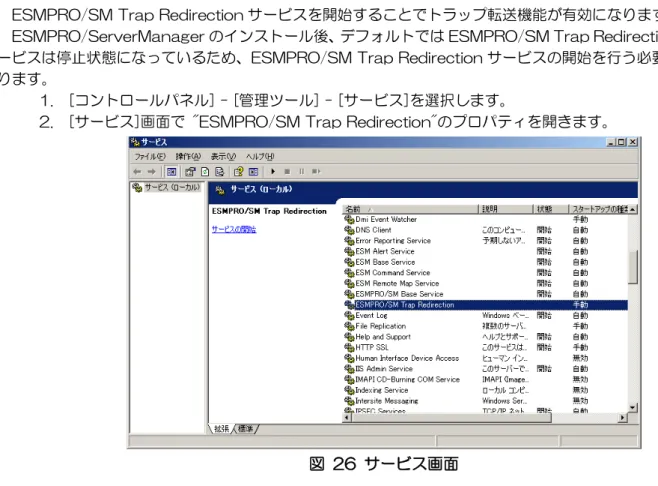Sort by the 名前 column header
The image size is (658, 486).
click(410, 209)
